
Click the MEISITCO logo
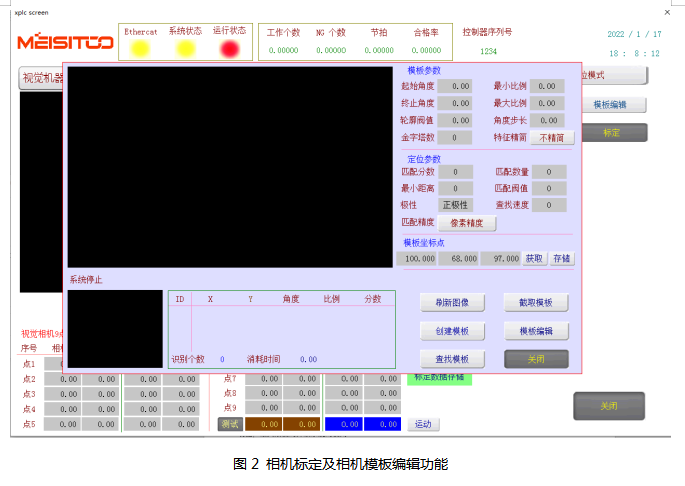point(64,43)
